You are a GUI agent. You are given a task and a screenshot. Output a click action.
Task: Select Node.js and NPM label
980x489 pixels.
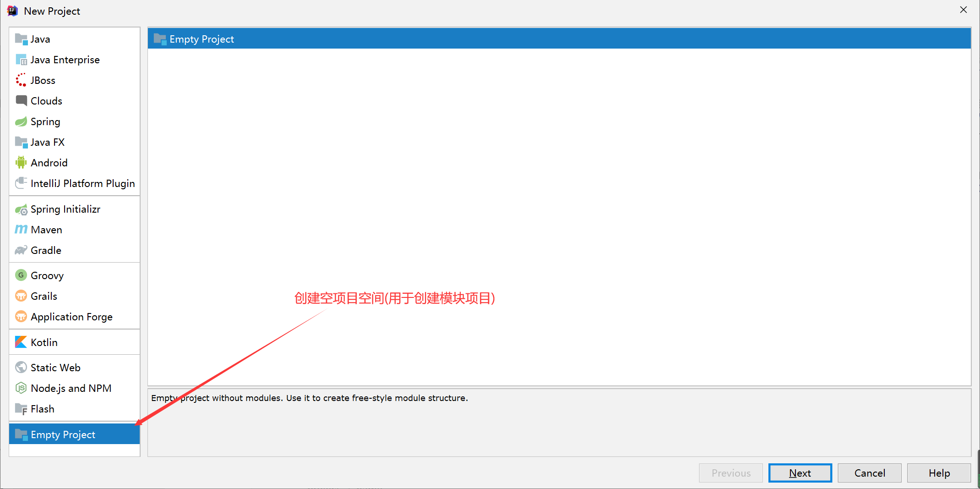[x=71, y=389]
